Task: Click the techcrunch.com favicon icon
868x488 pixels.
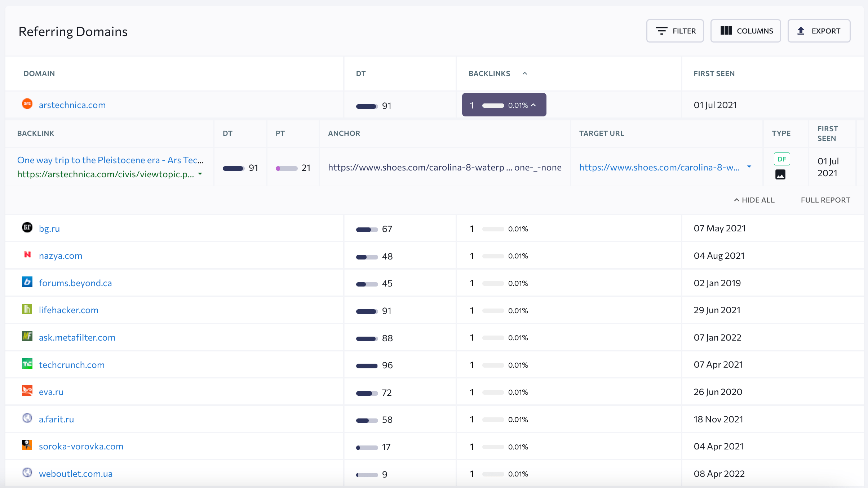Action: [x=27, y=364]
